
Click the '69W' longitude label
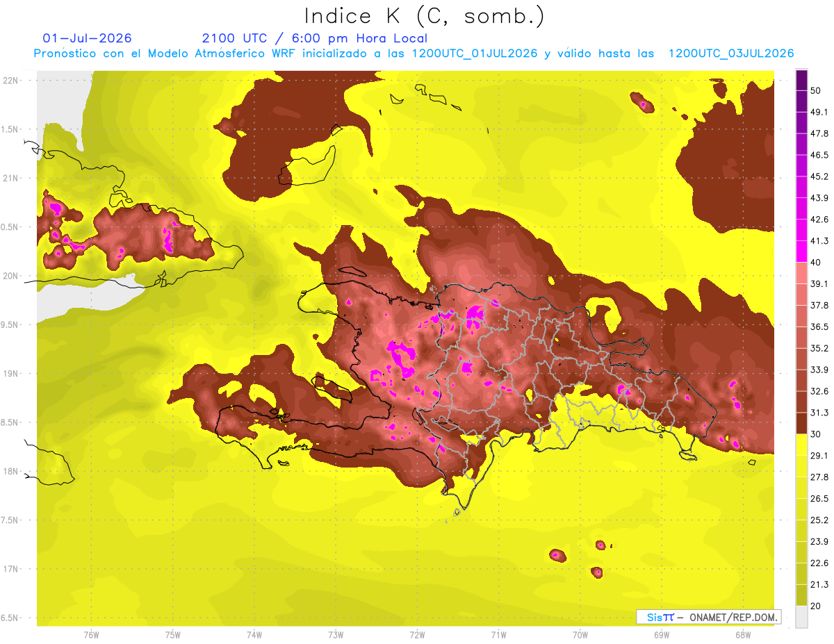pos(661,636)
